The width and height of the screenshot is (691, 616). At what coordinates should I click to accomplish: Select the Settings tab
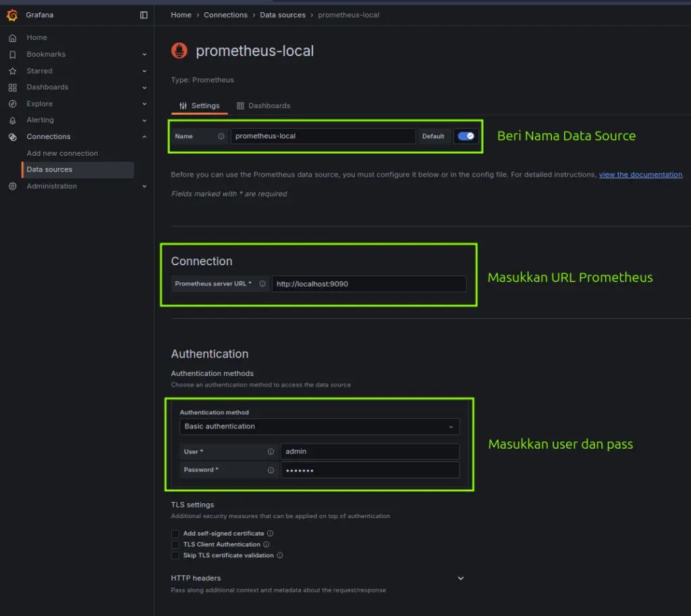click(x=199, y=105)
